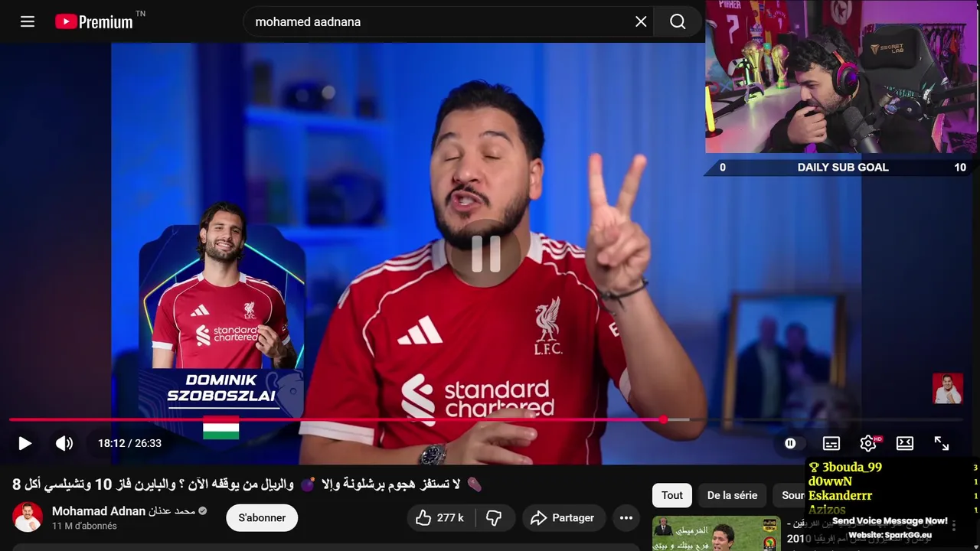
Task: Mute the video volume speaker
Action: pyautogui.click(x=64, y=443)
